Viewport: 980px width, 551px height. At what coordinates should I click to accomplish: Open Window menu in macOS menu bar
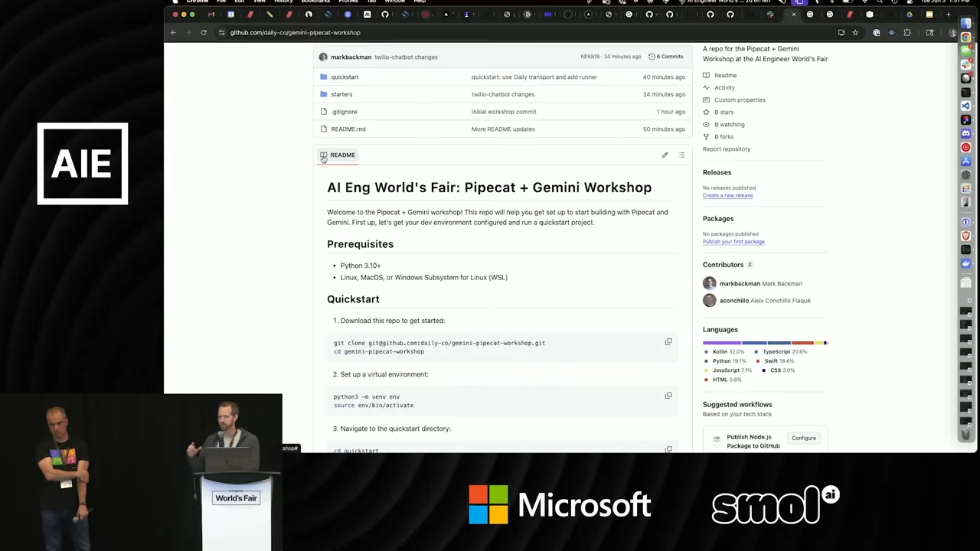pyautogui.click(x=394, y=2)
